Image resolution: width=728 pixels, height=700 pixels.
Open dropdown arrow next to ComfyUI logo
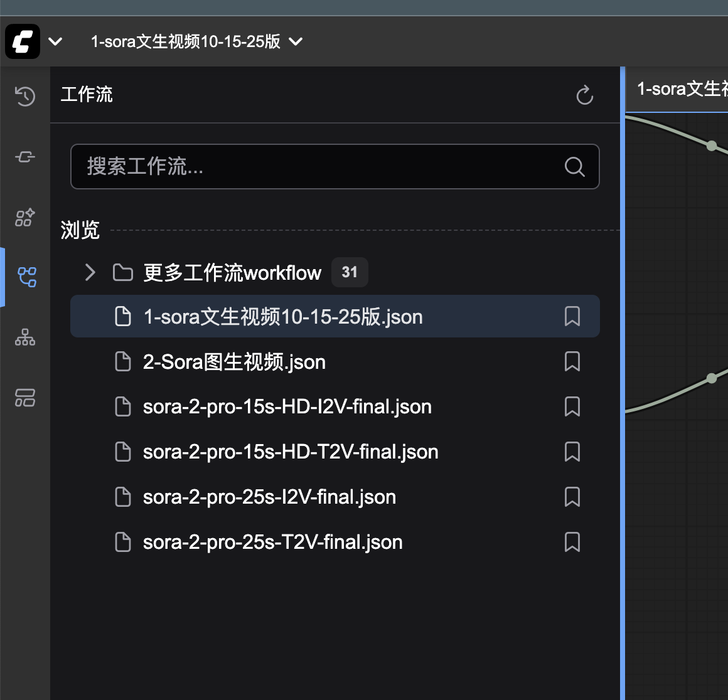tap(55, 41)
